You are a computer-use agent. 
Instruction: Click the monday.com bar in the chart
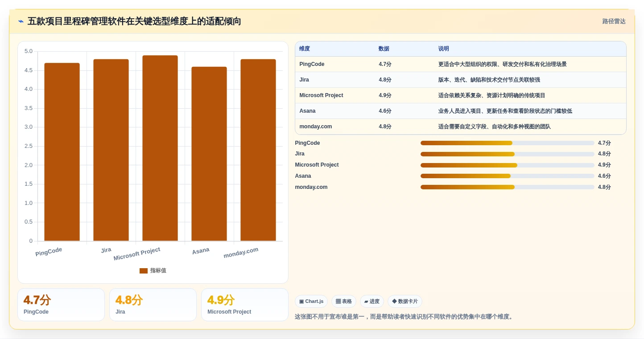click(258, 150)
